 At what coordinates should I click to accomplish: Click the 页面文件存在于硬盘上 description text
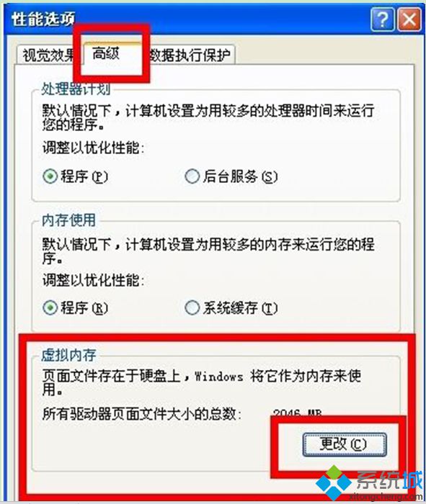pos(111,376)
